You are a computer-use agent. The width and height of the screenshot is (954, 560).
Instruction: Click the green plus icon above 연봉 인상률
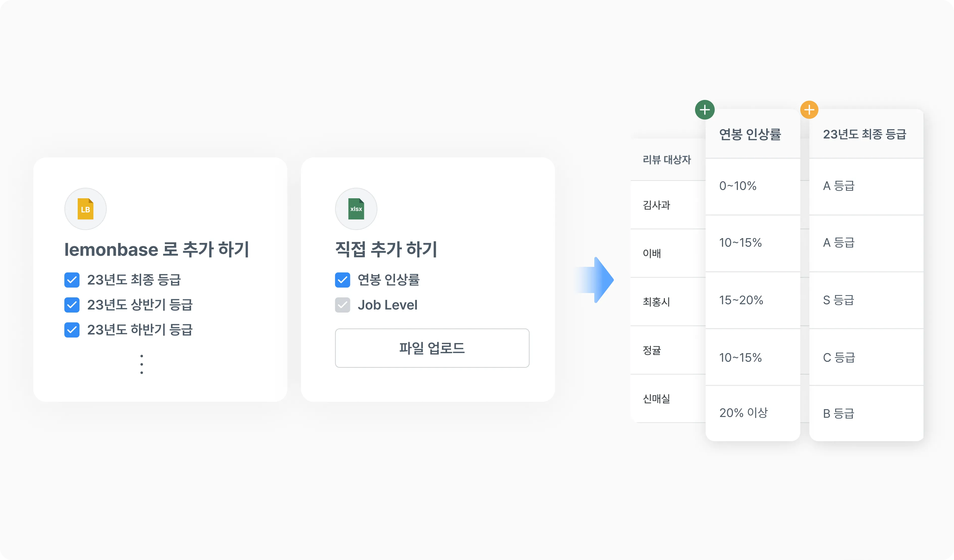pyautogui.click(x=705, y=110)
